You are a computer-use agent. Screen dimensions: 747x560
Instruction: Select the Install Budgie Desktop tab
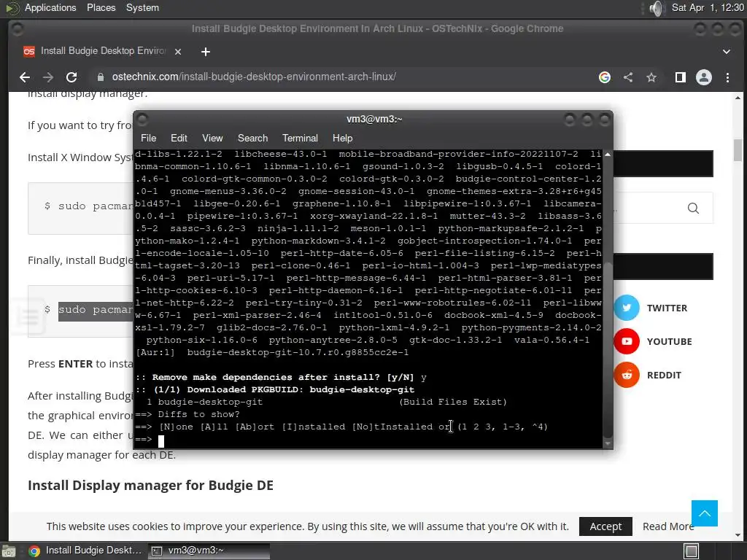pyautogui.click(x=102, y=52)
